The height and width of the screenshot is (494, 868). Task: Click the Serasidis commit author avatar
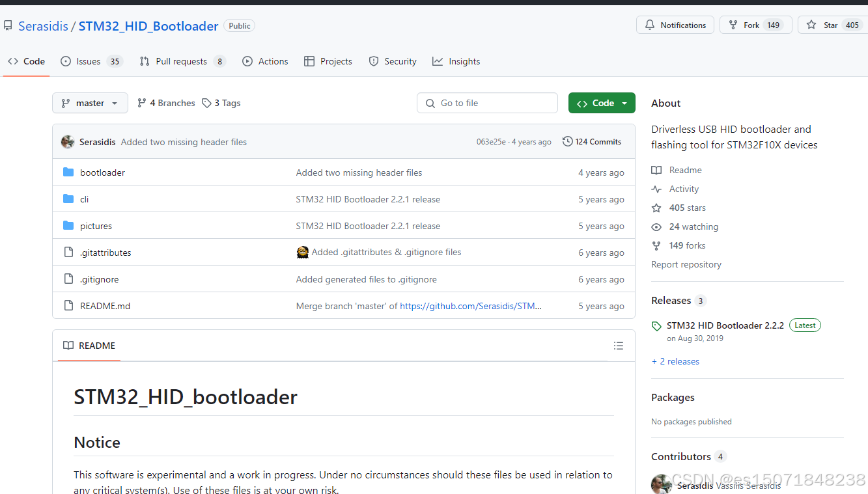[x=68, y=142]
